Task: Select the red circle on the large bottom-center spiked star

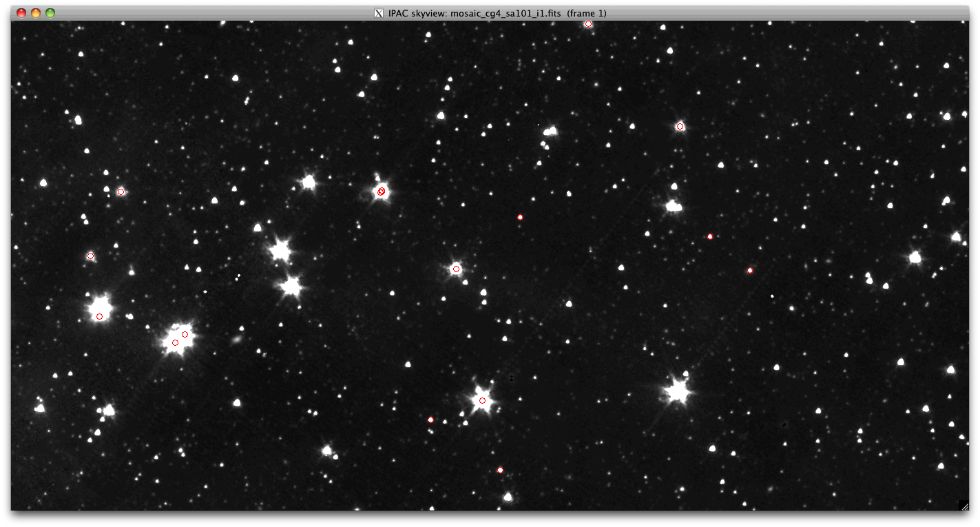Action: (482, 400)
